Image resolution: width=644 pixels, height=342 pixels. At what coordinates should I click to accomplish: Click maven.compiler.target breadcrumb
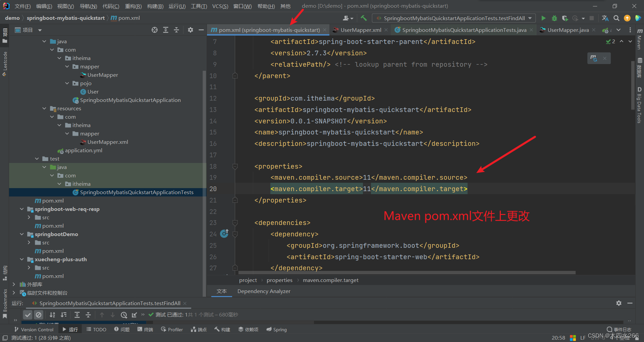click(330, 280)
